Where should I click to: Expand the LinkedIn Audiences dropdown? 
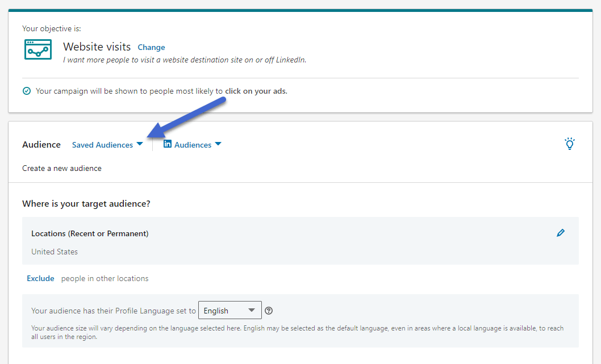click(193, 144)
